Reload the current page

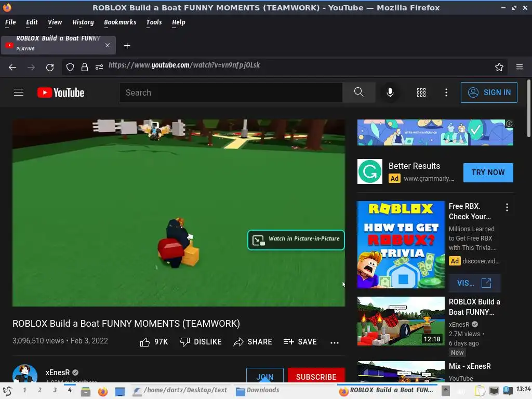point(50,67)
